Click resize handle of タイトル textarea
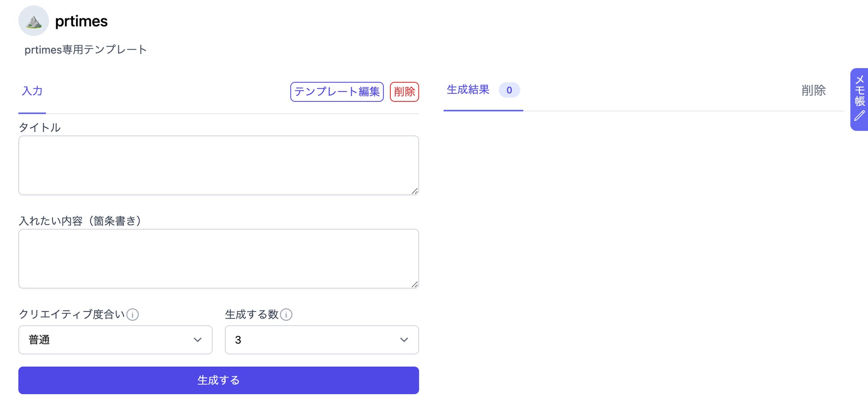 414,191
